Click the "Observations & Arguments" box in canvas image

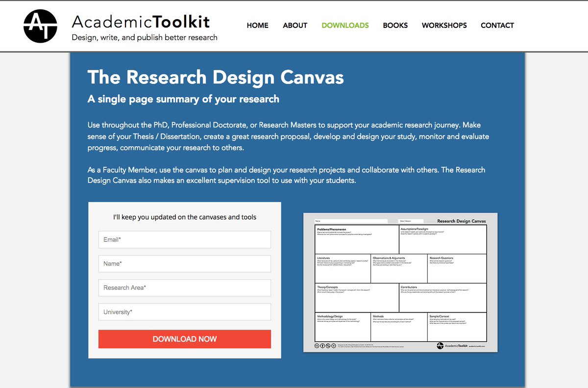click(399, 268)
